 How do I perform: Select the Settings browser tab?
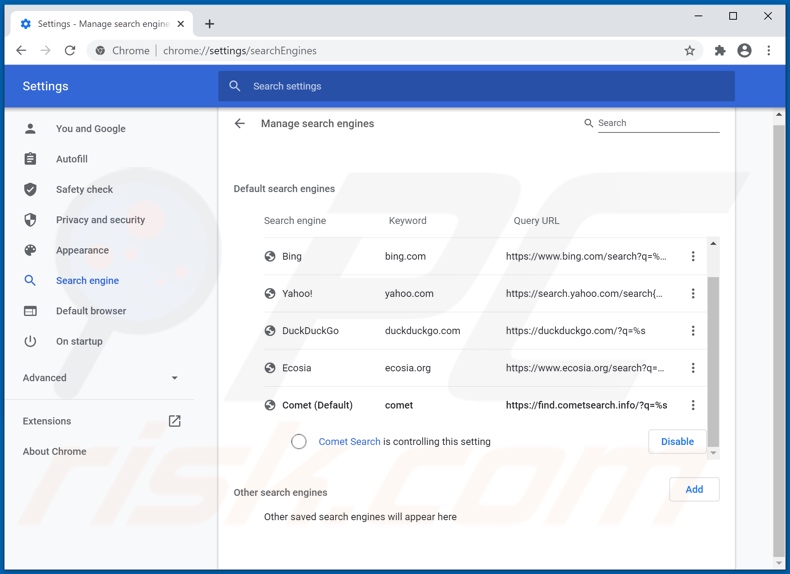(x=102, y=24)
